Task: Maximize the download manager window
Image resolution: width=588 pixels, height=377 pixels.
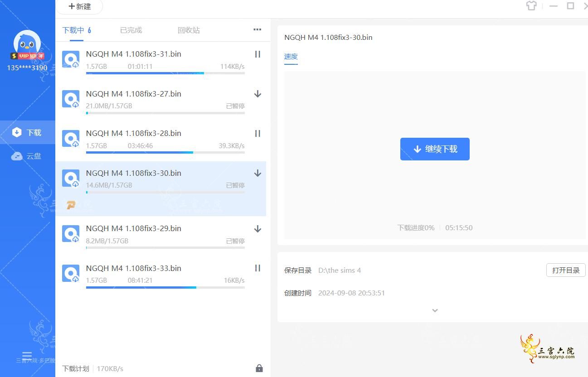Action: [x=571, y=6]
